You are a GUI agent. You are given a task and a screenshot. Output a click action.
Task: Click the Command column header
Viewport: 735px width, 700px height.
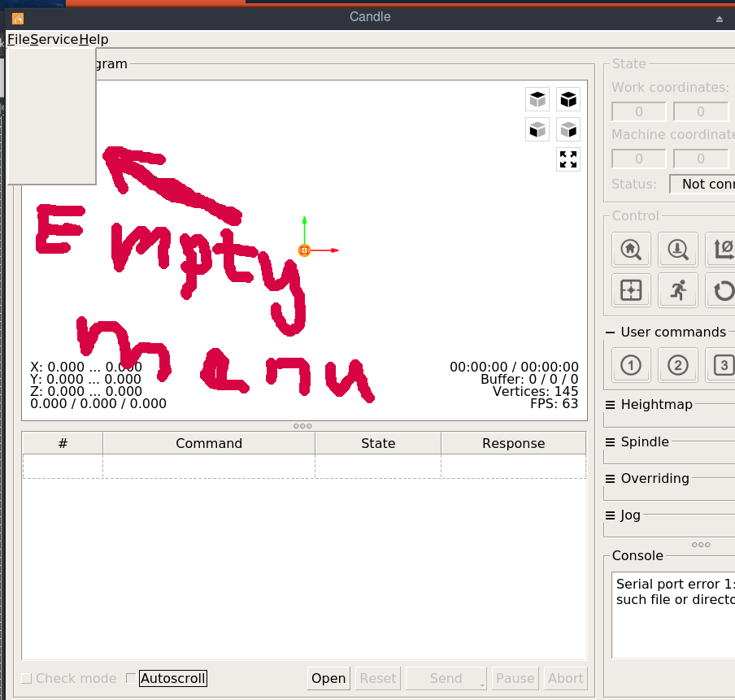coord(209,443)
